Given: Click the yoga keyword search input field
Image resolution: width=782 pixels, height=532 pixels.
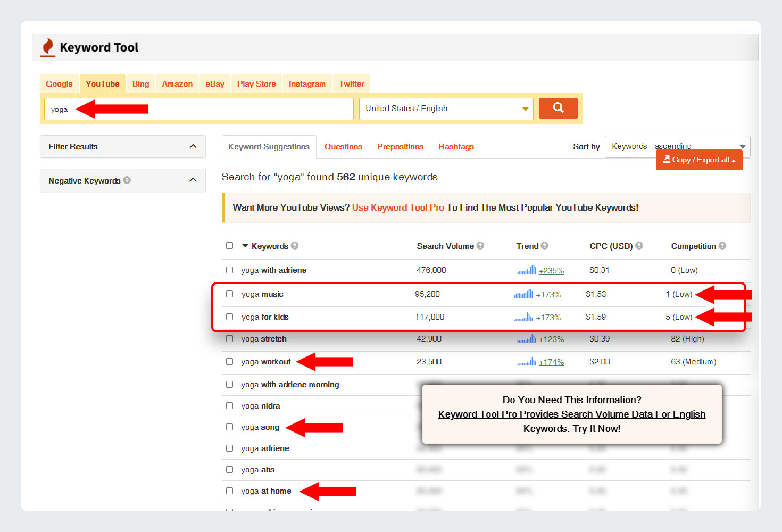Looking at the screenshot, I should pos(199,109).
